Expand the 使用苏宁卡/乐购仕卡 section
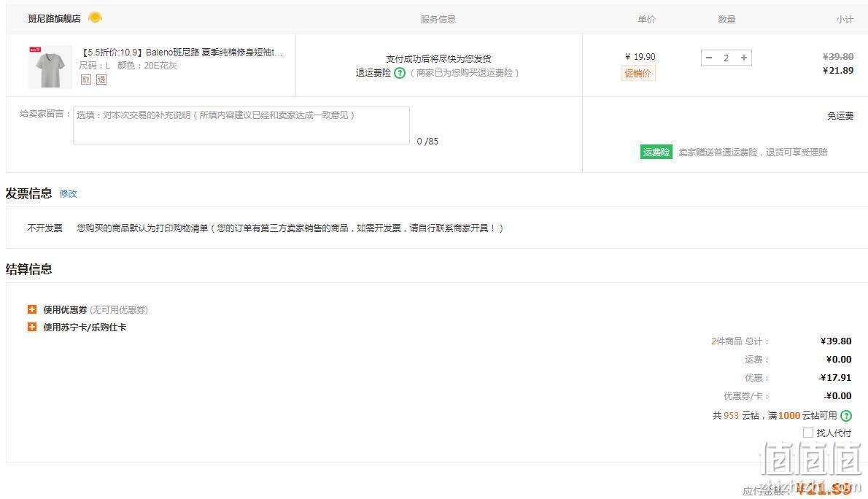Image resolution: width=868 pixels, height=499 pixels. click(x=32, y=328)
